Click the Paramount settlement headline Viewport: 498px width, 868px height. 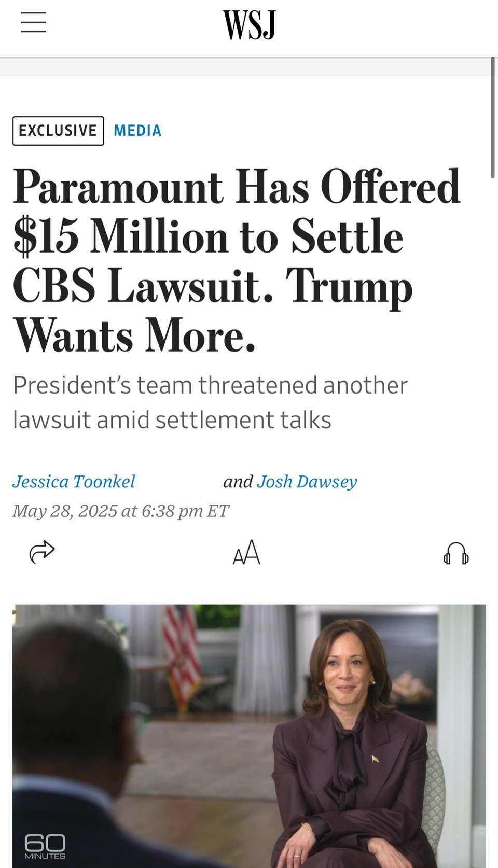pos(237,261)
